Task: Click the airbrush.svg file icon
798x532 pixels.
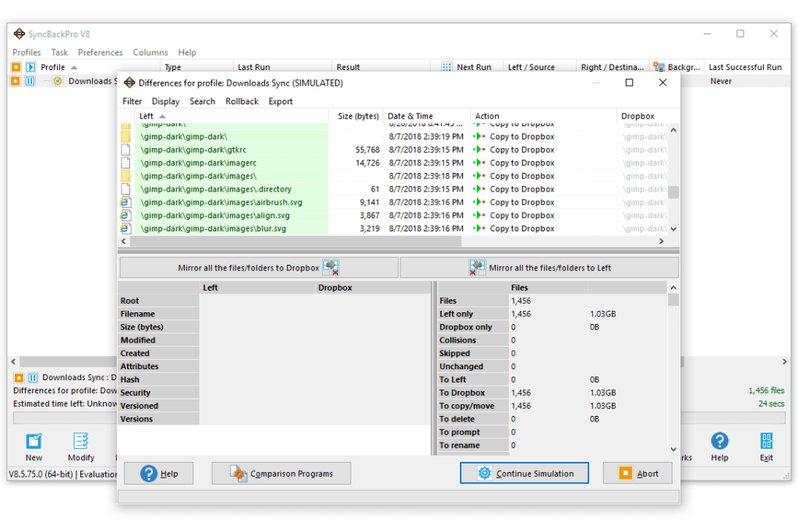Action: click(125, 203)
